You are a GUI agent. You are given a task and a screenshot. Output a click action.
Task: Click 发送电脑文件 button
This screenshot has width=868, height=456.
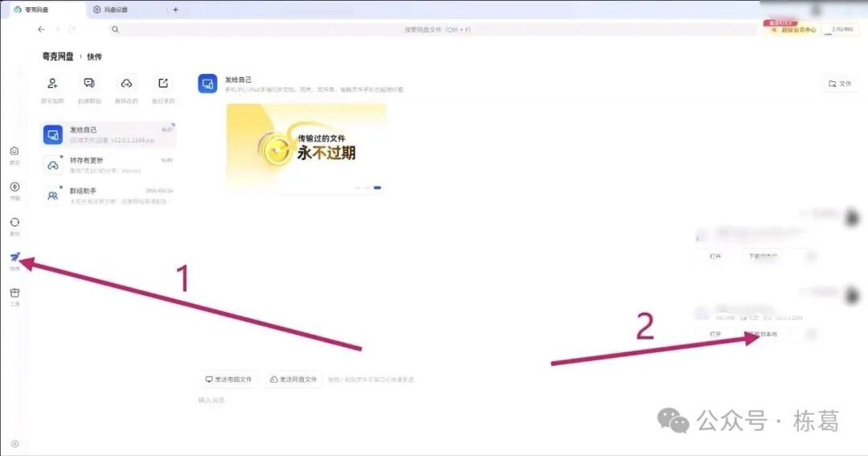pyautogui.click(x=229, y=379)
